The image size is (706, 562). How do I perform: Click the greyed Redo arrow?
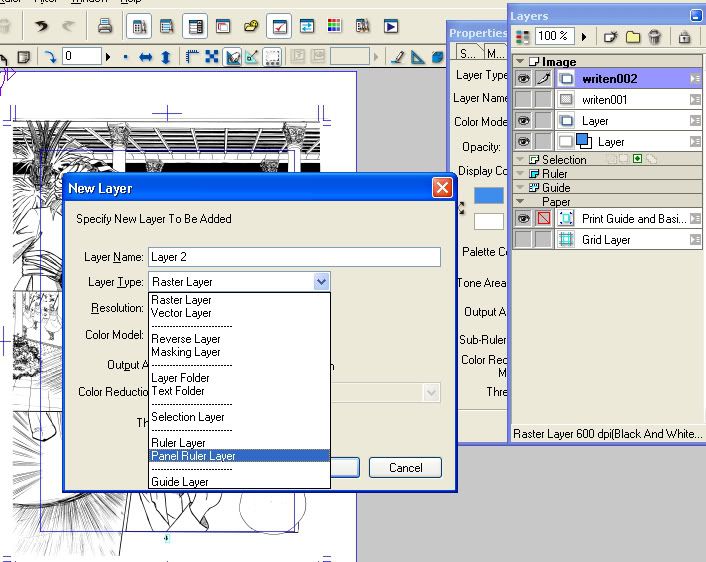click(68, 26)
